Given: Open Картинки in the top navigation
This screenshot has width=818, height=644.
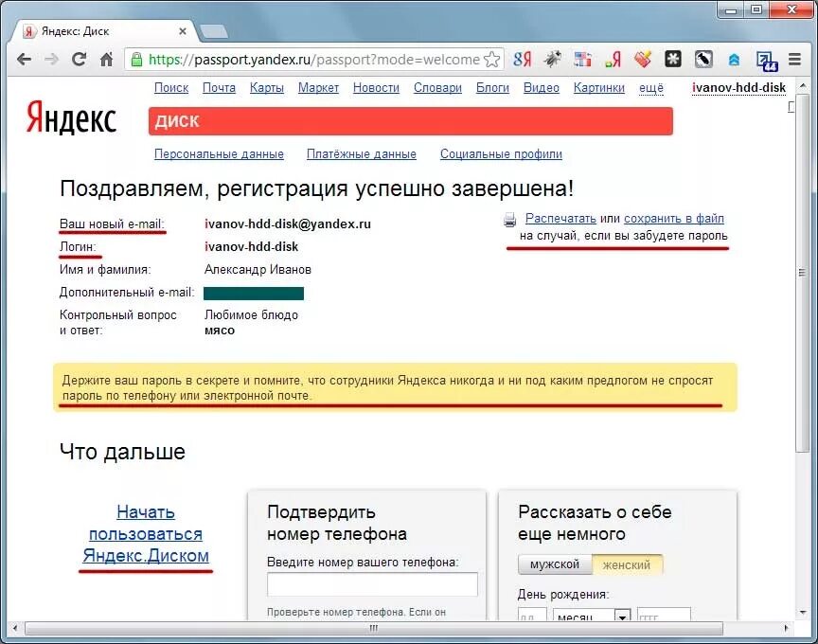Looking at the screenshot, I should [599, 88].
